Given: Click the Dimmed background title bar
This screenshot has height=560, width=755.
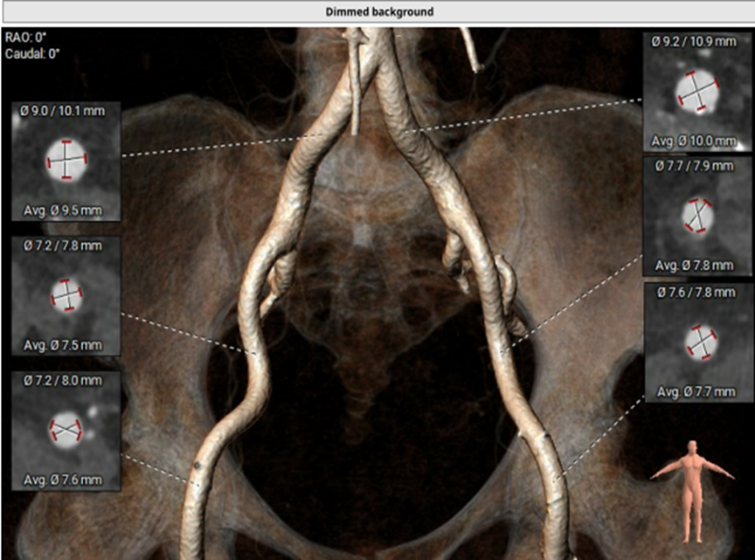Looking at the screenshot, I should pyautogui.click(x=377, y=12).
